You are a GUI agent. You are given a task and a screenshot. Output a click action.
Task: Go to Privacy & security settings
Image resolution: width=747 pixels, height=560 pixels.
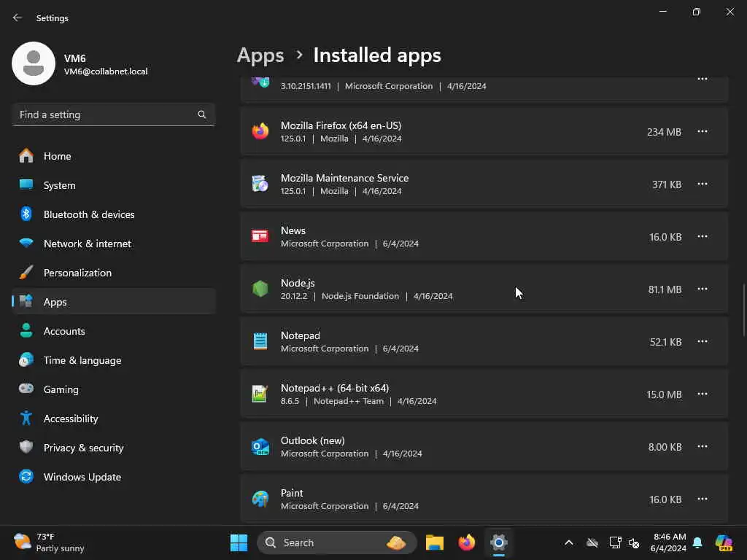pos(83,448)
